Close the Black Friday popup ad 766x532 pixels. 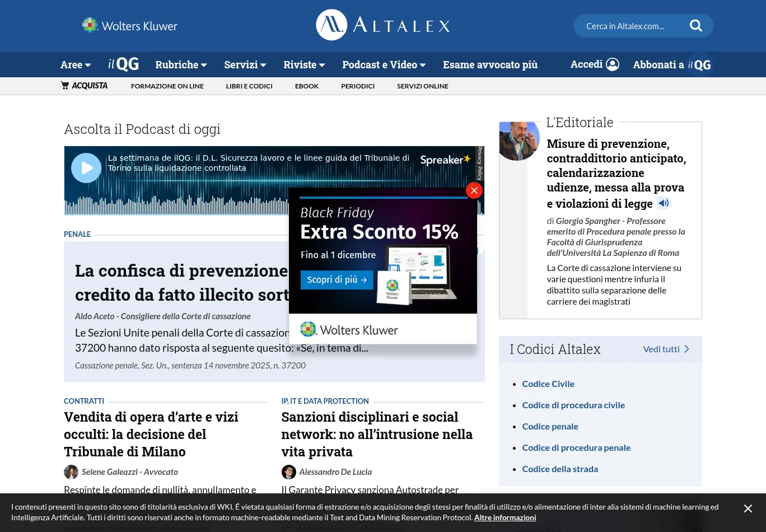click(x=474, y=191)
